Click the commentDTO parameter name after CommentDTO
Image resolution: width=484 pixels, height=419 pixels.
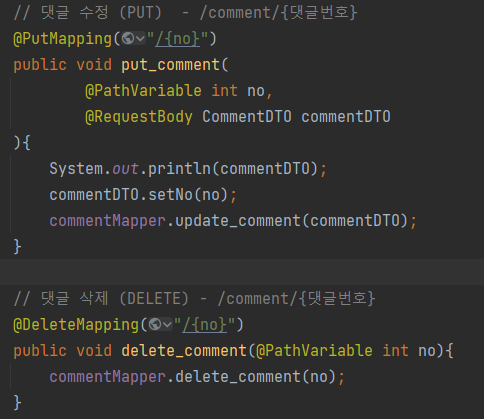click(346, 117)
